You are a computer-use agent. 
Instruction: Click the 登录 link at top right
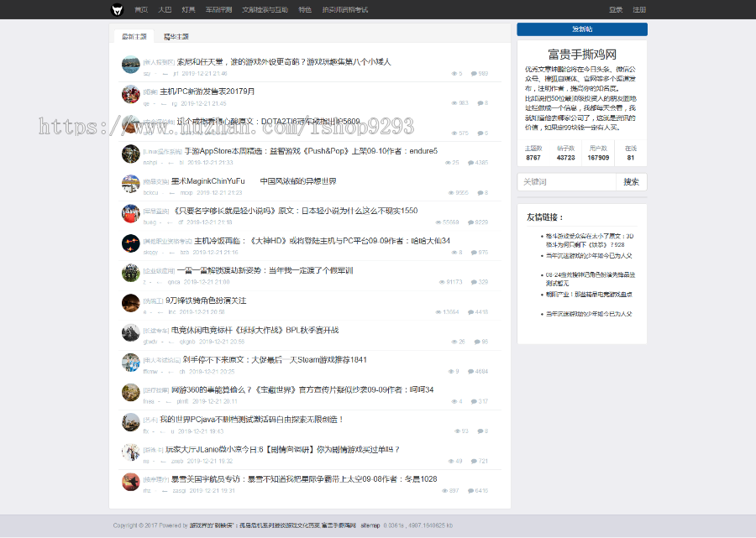pyautogui.click(x=616, y=9)
